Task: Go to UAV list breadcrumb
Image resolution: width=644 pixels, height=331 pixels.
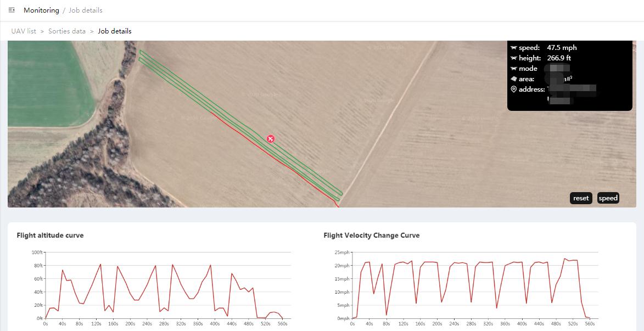Action: 24,31
